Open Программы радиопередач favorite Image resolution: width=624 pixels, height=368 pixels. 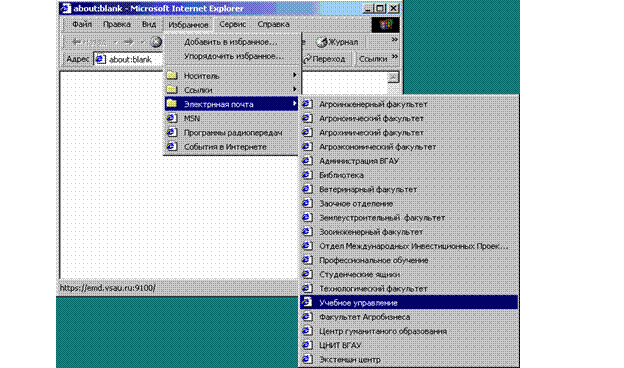click(x=232, y=133)
